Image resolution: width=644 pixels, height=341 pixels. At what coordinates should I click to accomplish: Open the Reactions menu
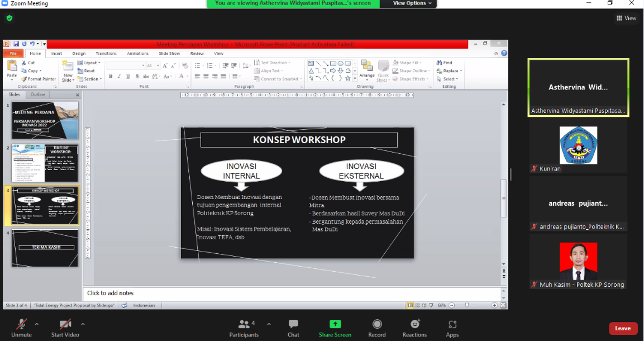[414, 328]
